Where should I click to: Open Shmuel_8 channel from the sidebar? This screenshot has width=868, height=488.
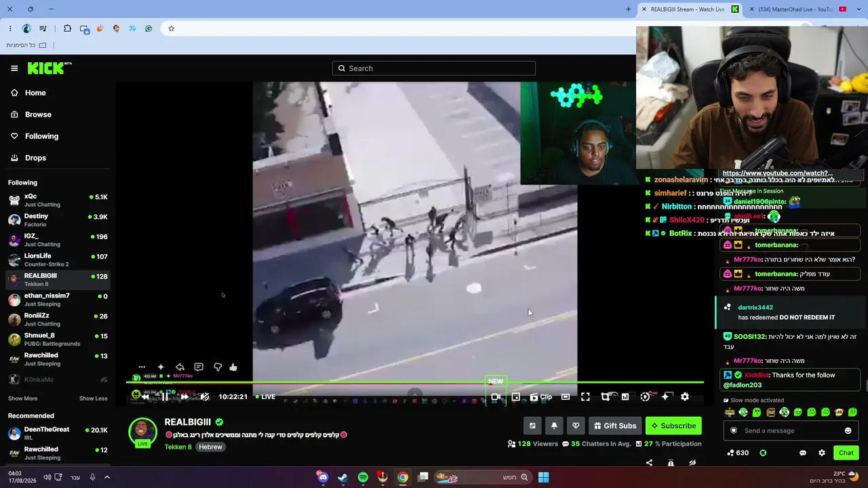tap(58, 339)
